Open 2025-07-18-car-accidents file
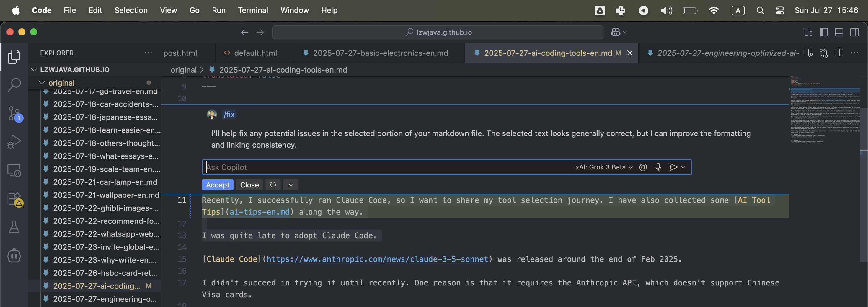 pyautogui.click(x=106, y=104)
